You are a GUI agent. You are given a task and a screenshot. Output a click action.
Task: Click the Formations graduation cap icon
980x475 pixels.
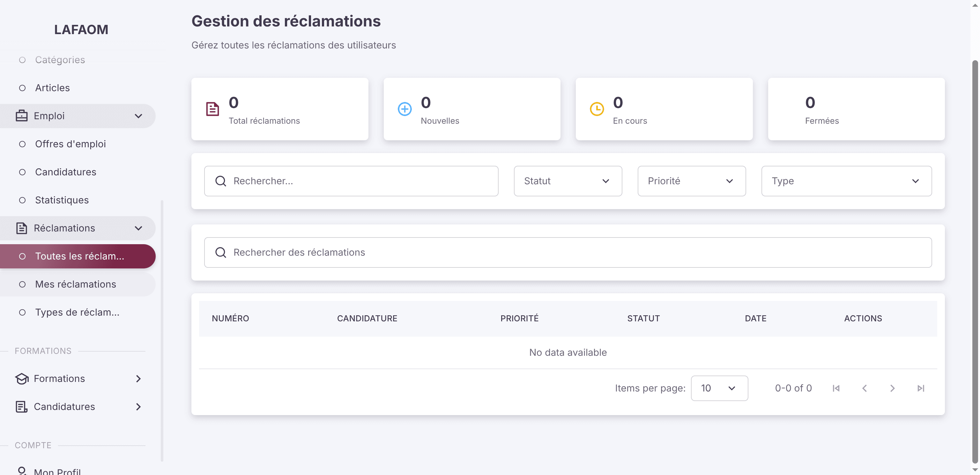pos(22,379)
